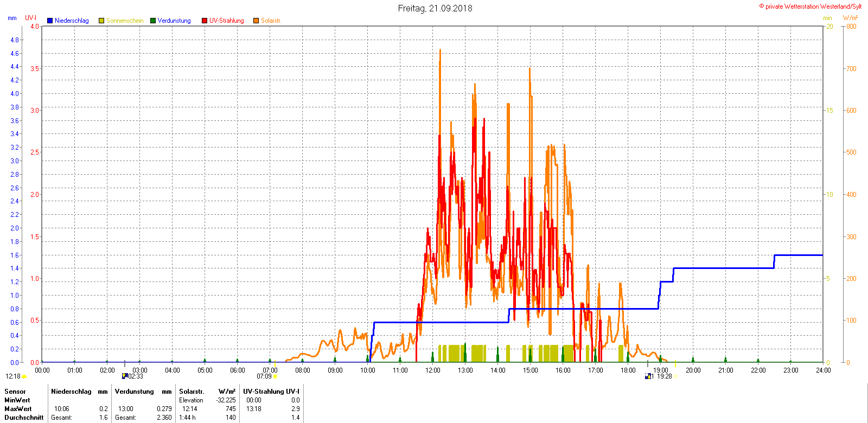Click the small yellow square after 19:28

675,376
